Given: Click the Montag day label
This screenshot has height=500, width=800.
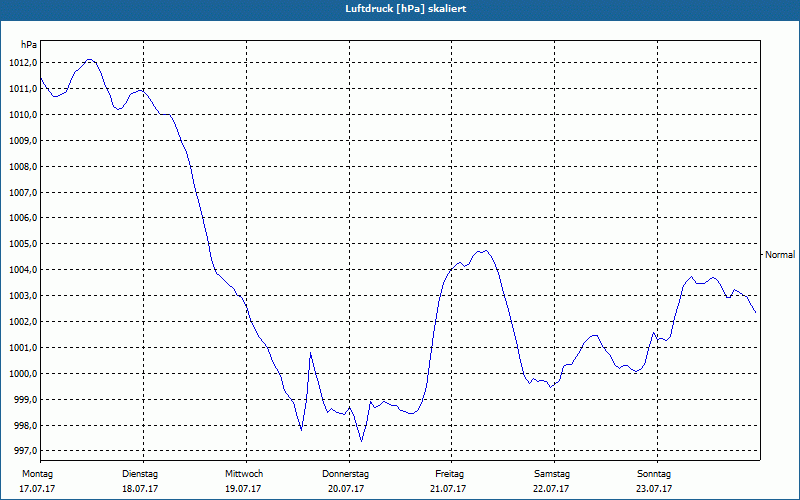Looking at the screenshot, I should (37, 474).
